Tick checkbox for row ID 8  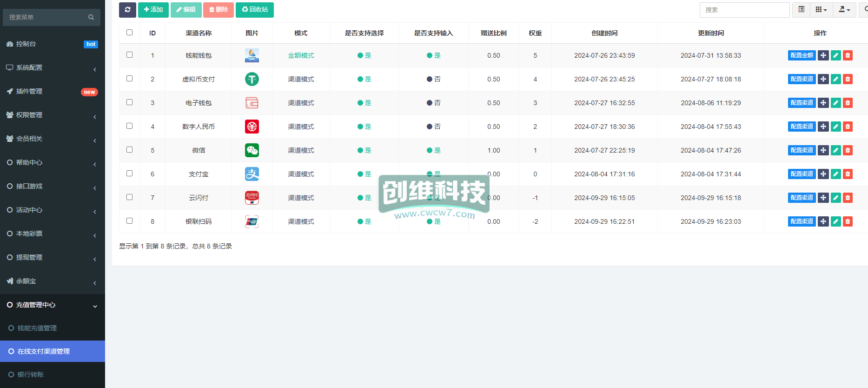tap(129, 221)
